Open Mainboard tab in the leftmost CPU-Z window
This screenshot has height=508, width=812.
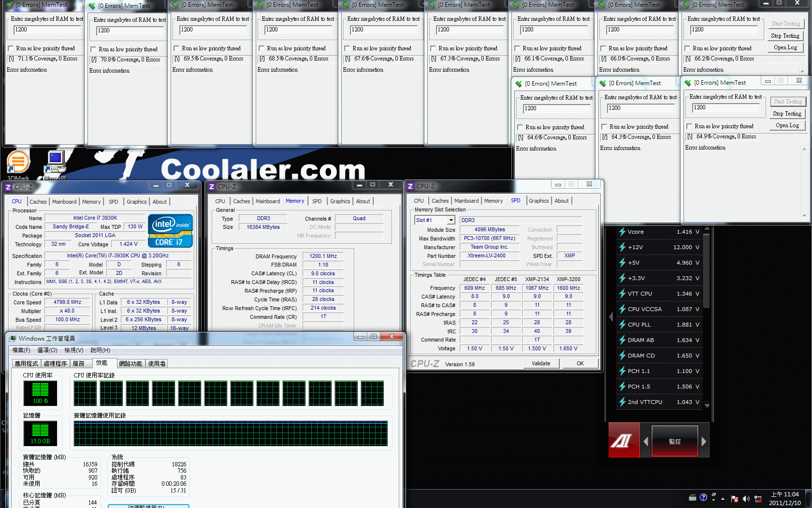click(64, 202)
